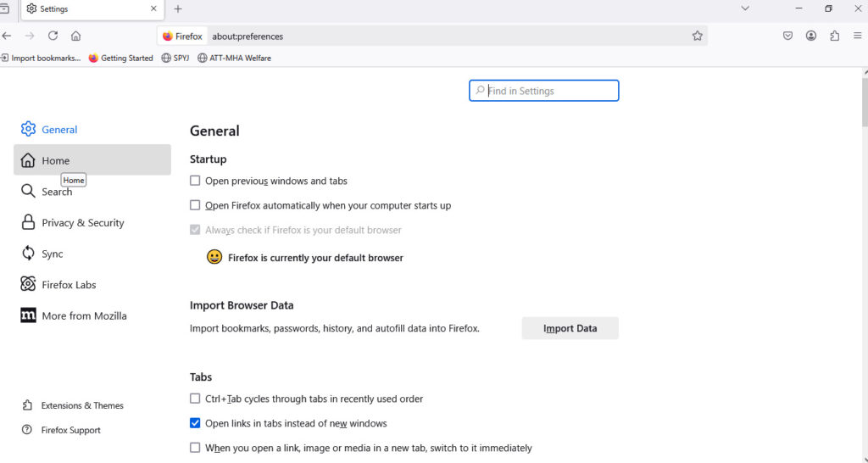Select Privacy & Security settings category
This screenshot has height=463, width=868.
pos(82,223)
